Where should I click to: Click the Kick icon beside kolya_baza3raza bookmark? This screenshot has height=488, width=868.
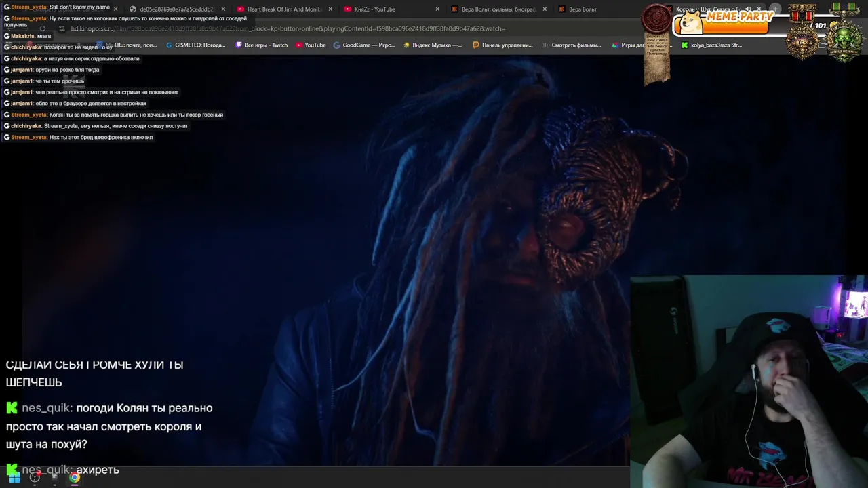pos(684,45)
